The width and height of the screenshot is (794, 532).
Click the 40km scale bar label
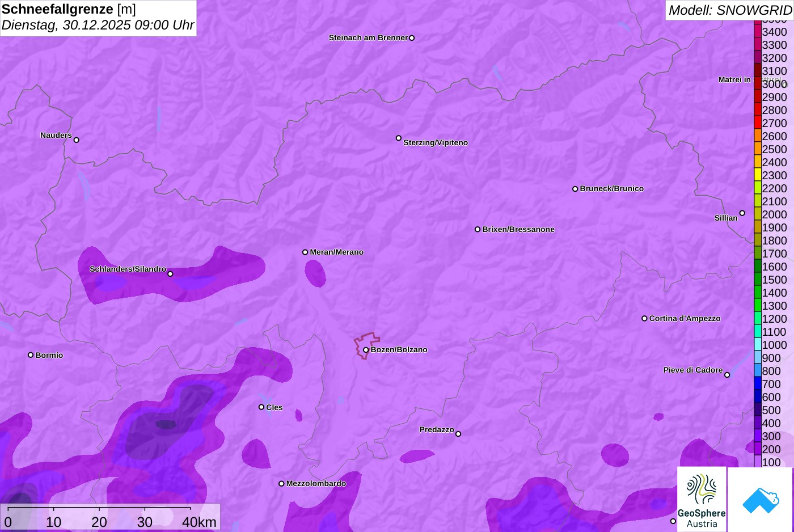tap(199, 522)
